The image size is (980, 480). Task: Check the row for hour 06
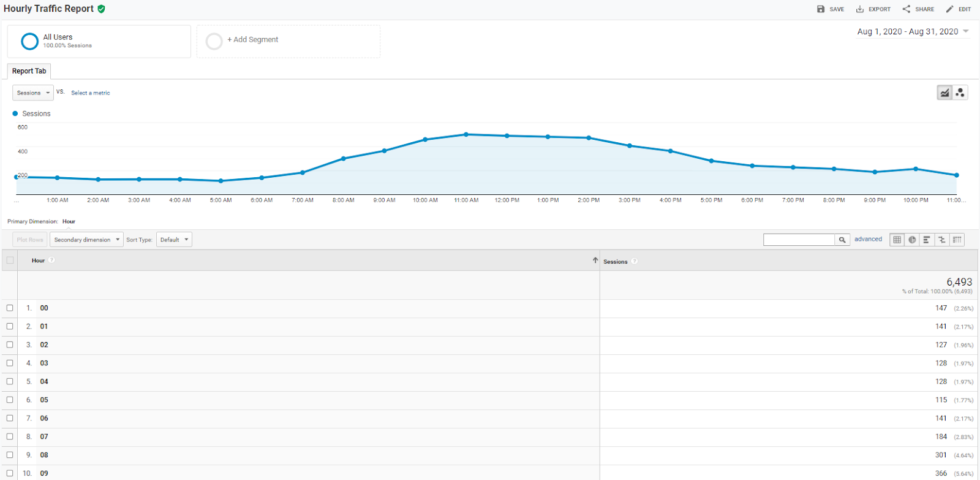point(10,418)
